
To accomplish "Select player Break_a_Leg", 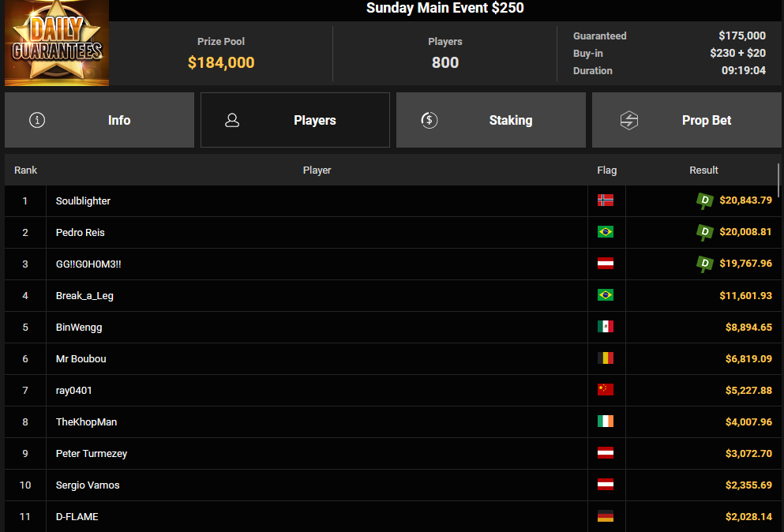I will [x=84, y=295].
